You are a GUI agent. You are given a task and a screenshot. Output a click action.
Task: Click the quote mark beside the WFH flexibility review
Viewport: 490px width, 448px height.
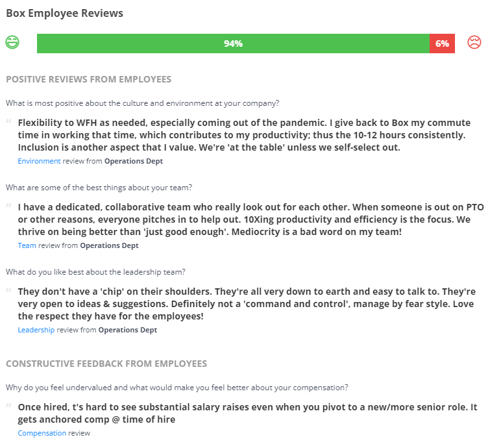tap(8, 121)
